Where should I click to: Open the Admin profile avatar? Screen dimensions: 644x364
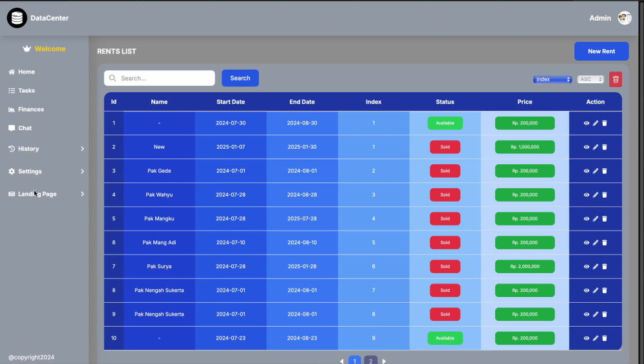point(625,18)
